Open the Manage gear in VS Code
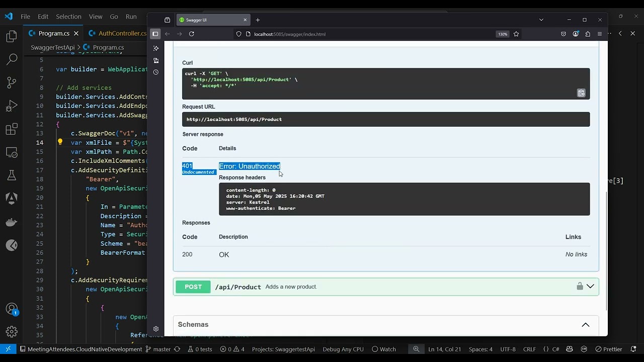 [12, 332]
